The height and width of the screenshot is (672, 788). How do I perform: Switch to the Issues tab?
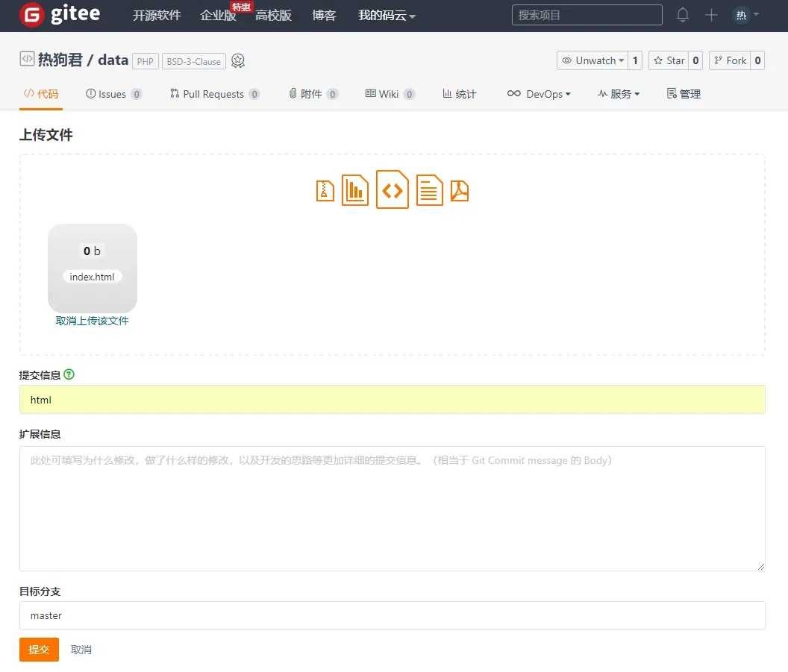pos(113,94)
